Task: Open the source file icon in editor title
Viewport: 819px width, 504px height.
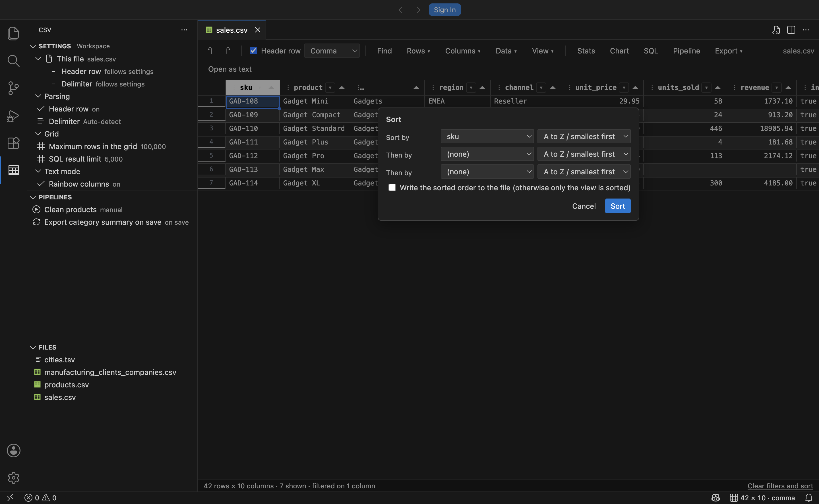Action: tap(776, 30)
